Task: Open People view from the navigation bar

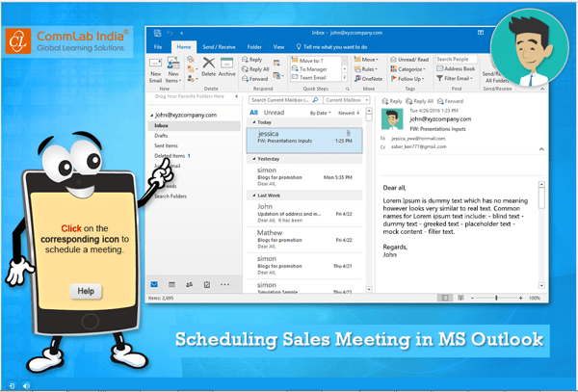Action: point(189,284)
